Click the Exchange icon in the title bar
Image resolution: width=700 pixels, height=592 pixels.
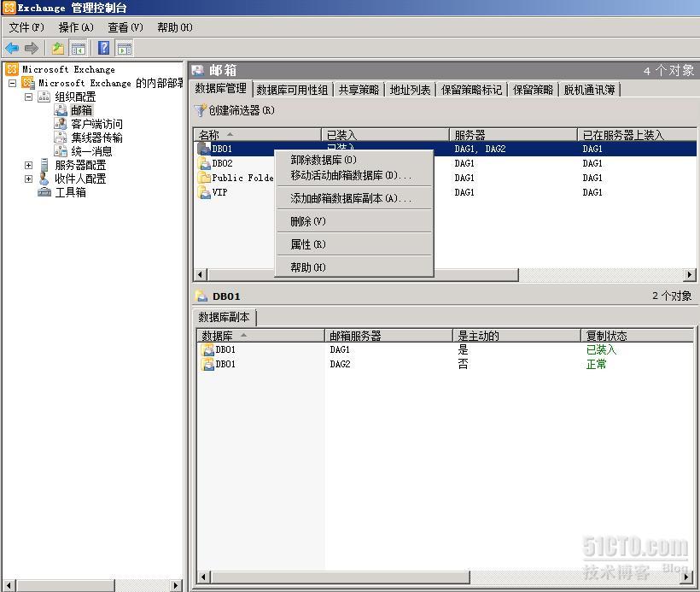pos(9,7)
